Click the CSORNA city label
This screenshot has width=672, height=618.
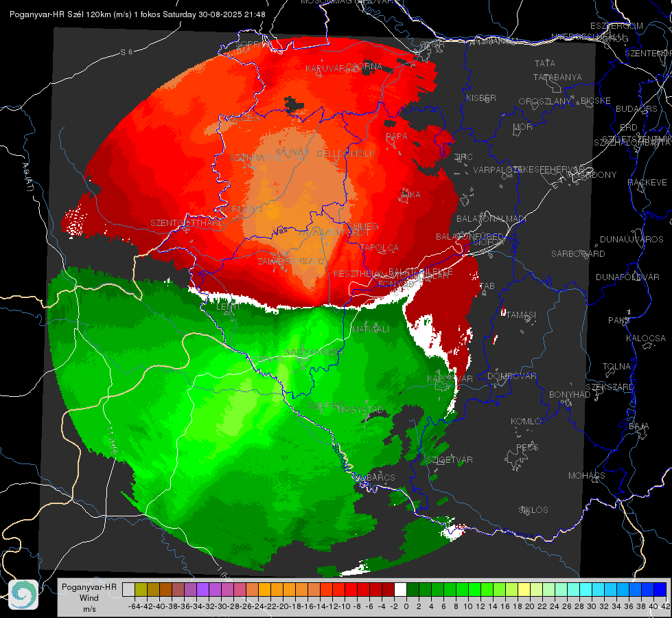point(364,67)
